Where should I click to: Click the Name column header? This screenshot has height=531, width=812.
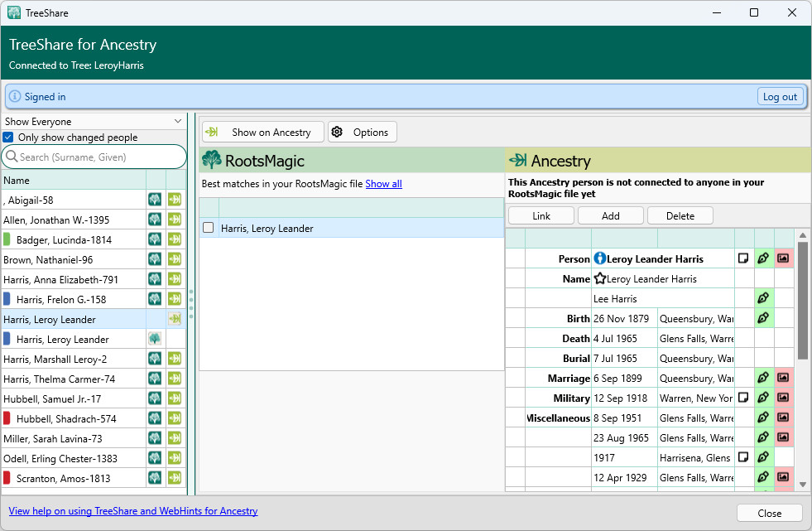(x=74, y=181)
